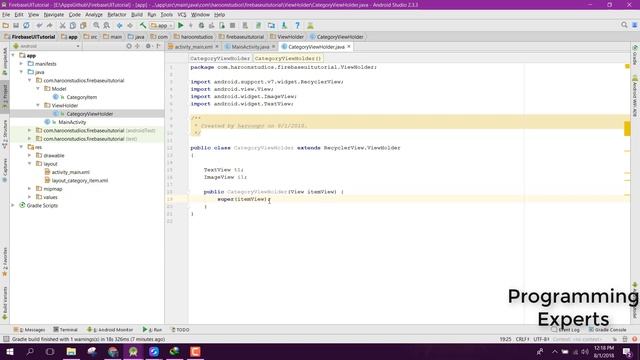Click the Open folder toolbar icon

pyautogui.click(x=6, y=25)
